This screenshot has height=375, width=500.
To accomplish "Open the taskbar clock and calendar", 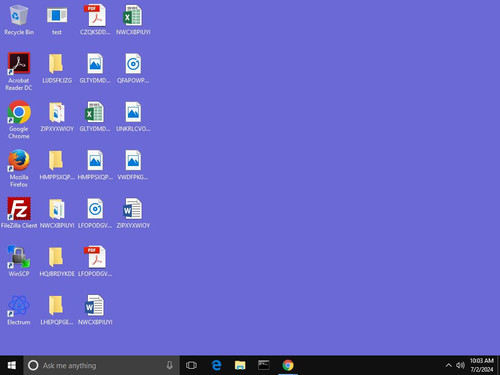I will (482, 365).
